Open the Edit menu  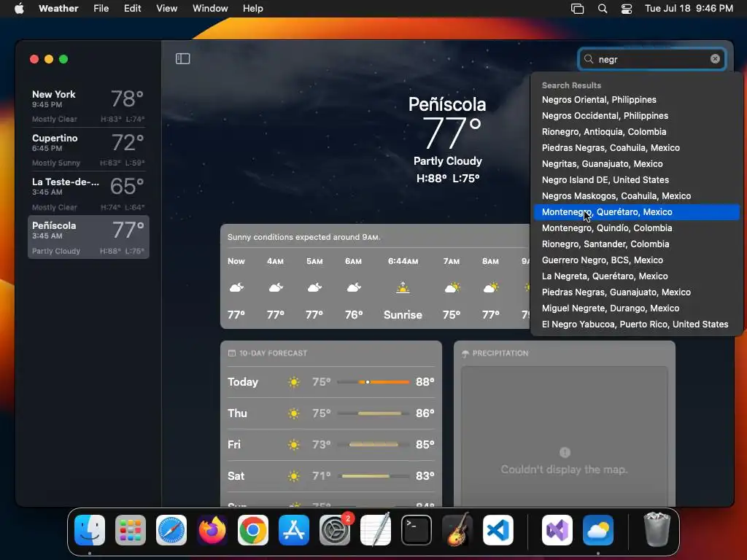(x=133, y=8)
